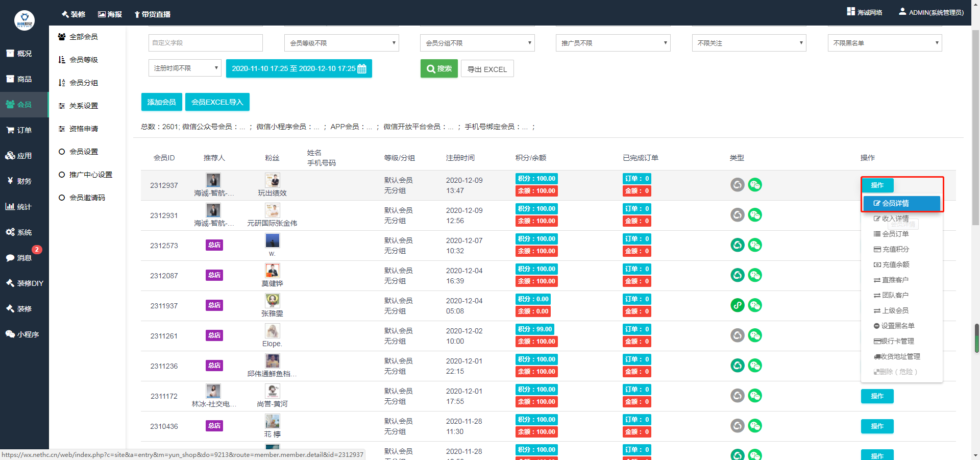Click the 小程序 sidebar item
The height and width of the screenshot is (460, 980).
[x=24, y=334]
